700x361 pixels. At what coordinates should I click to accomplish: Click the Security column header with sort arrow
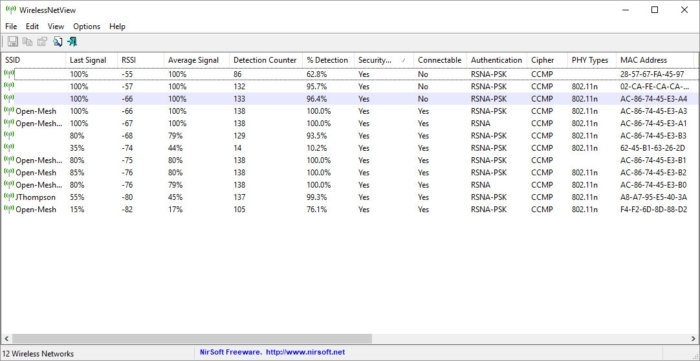383,60
